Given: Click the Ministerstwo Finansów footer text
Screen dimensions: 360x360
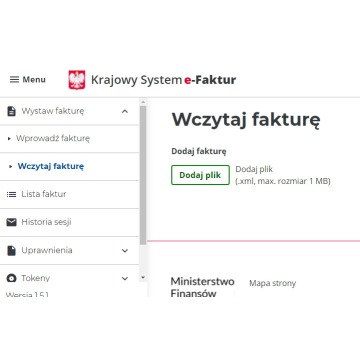Looking at the screenshot, I should pyautogui.click(x=202, y=287).
